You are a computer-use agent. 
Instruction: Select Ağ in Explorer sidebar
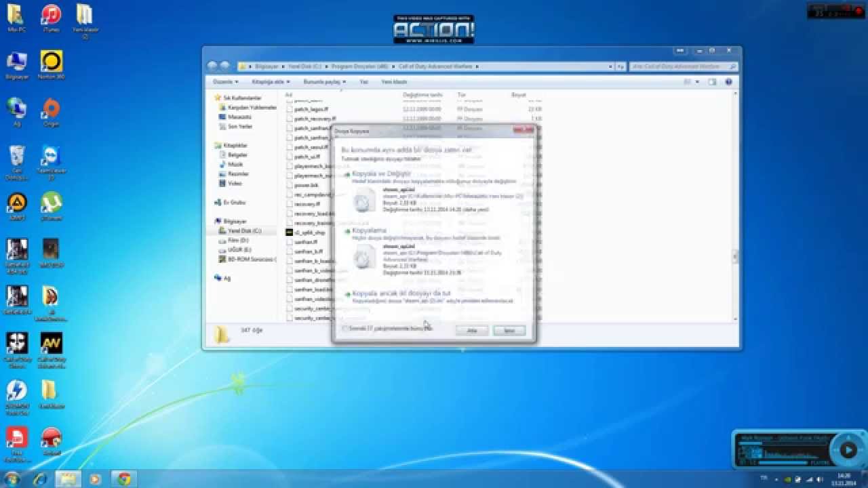click(x=226, y=279)
